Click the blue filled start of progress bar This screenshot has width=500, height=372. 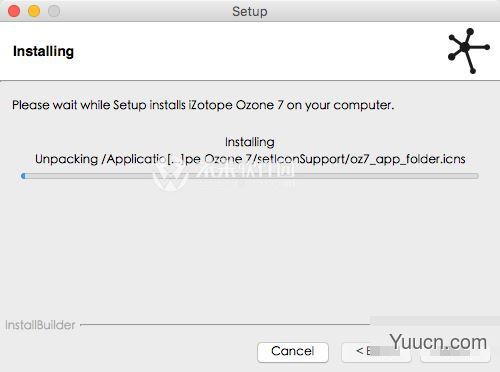(23, 176)
